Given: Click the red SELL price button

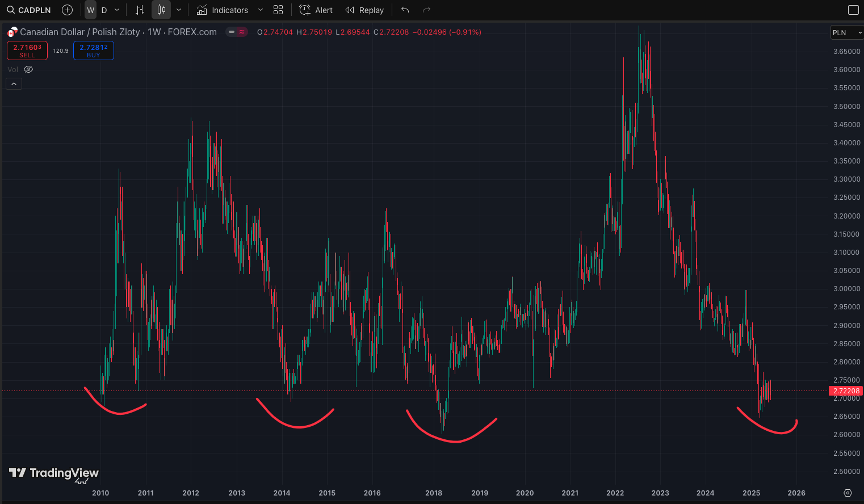Looking at the screenshot, I should (x=27, y=51).
